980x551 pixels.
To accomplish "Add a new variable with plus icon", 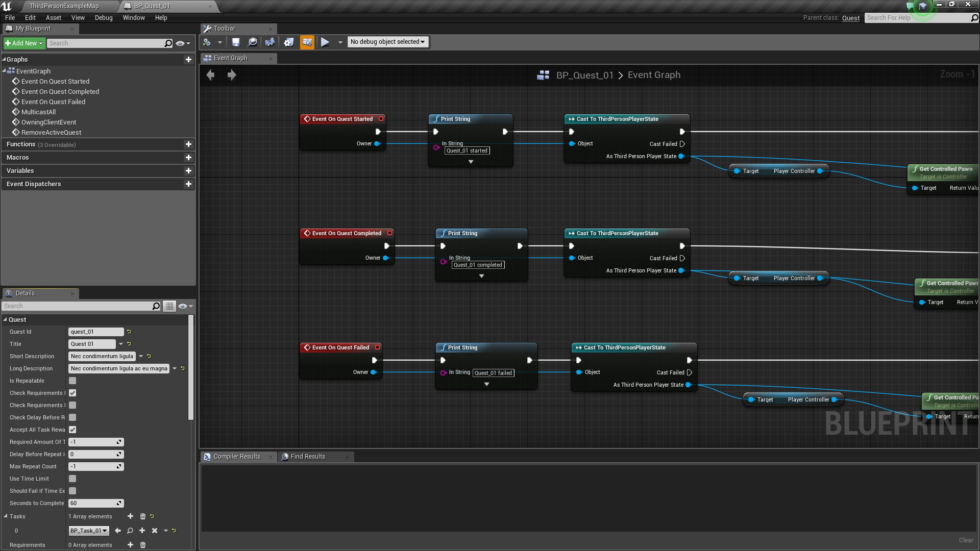I will (188, 171).
